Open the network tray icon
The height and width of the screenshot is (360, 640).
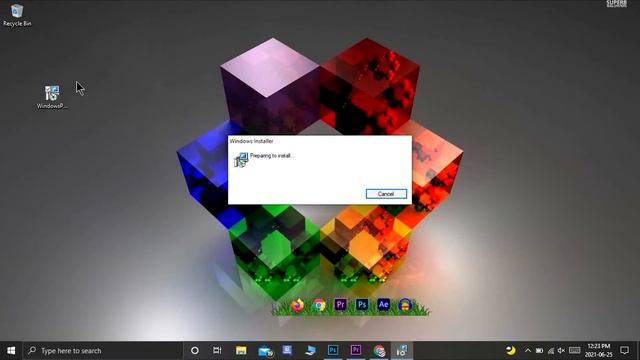click(551, 351)
